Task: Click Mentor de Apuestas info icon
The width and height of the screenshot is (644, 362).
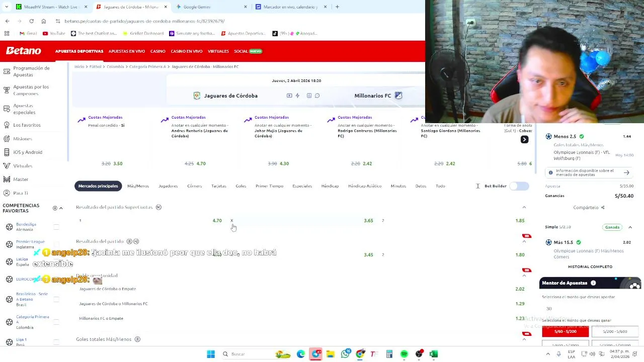Action: tap(593, 283)
